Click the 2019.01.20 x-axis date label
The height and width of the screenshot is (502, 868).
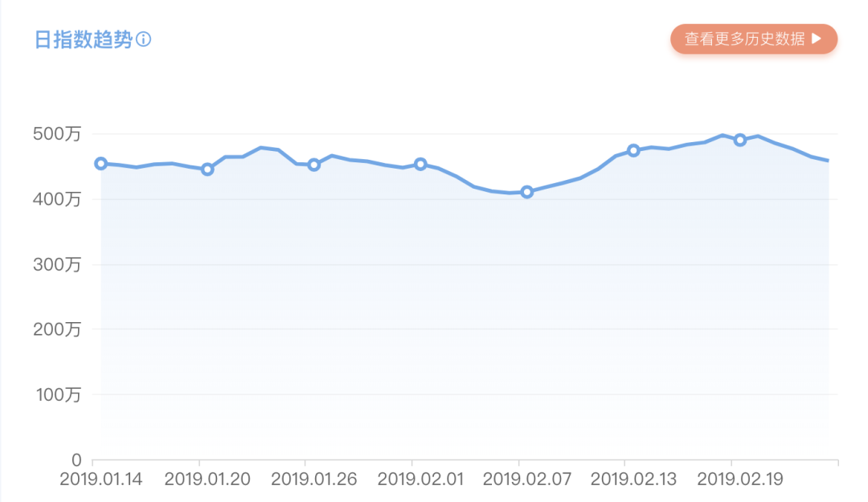click(207, 480)
